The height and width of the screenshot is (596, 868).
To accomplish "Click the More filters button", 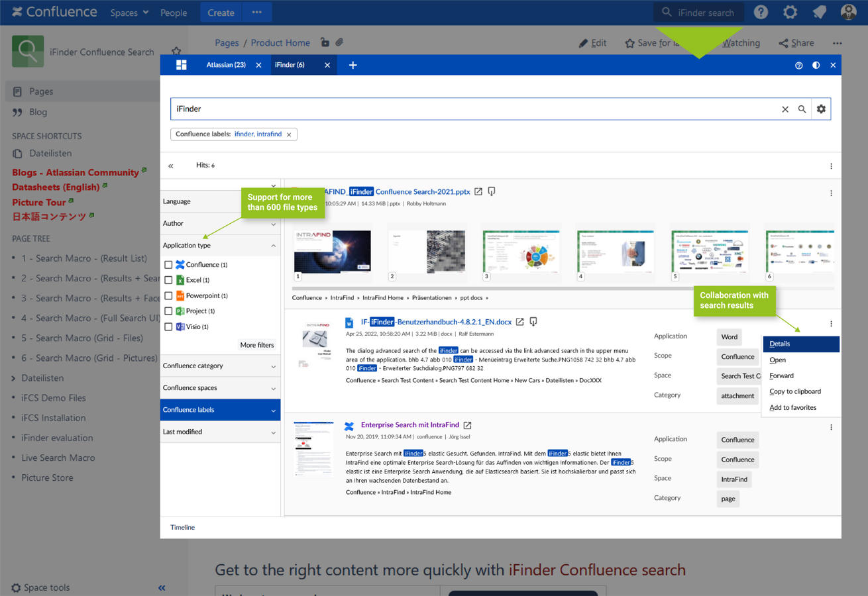I will (x=257, y=345).
